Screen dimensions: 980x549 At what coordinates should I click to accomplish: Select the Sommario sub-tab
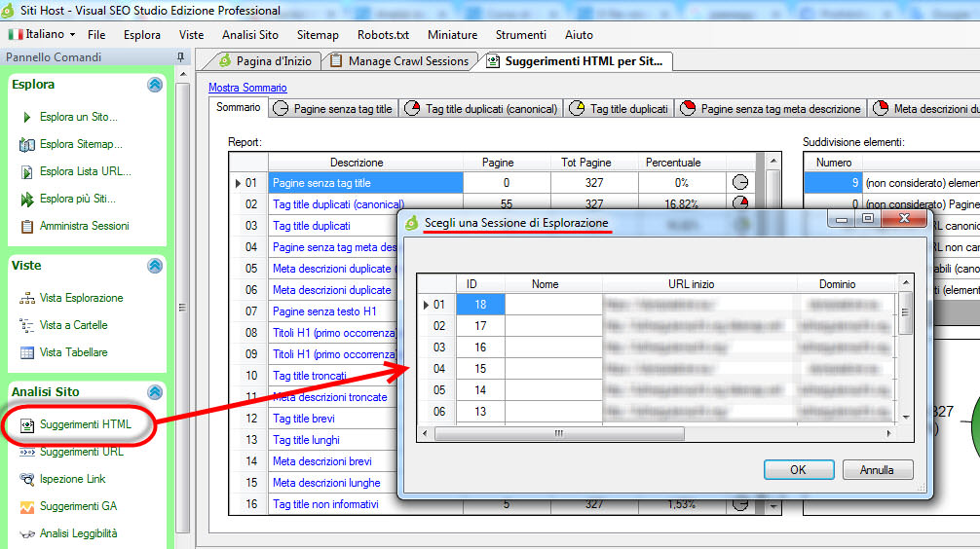click(x=238, y=107)
